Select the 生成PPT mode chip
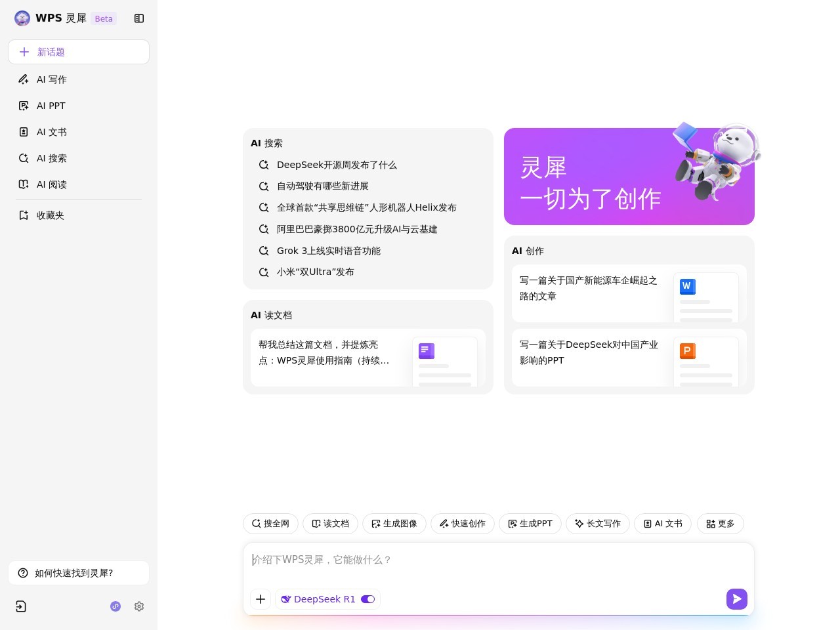This screenshot has height=630, width=840. coord(530,524)
